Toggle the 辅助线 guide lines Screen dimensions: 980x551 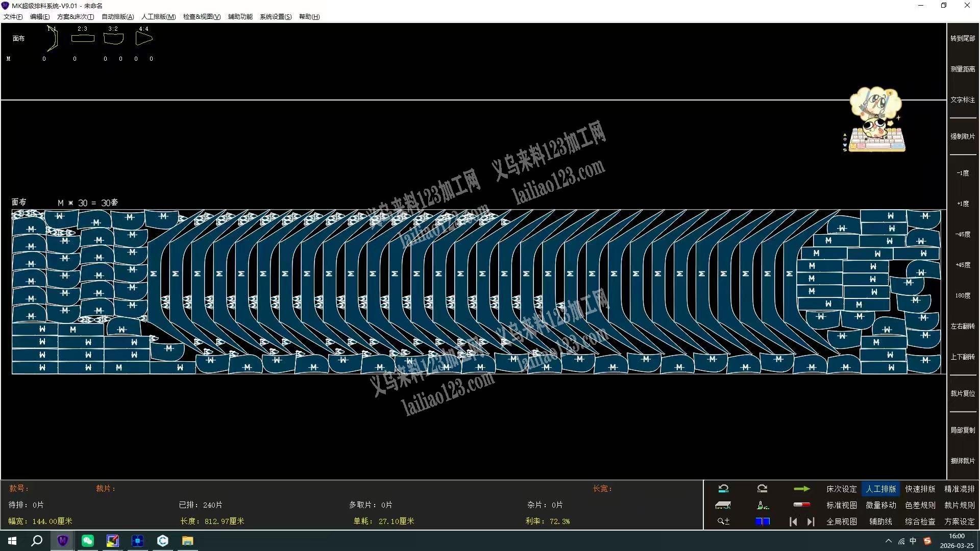(x=881, y=521)
